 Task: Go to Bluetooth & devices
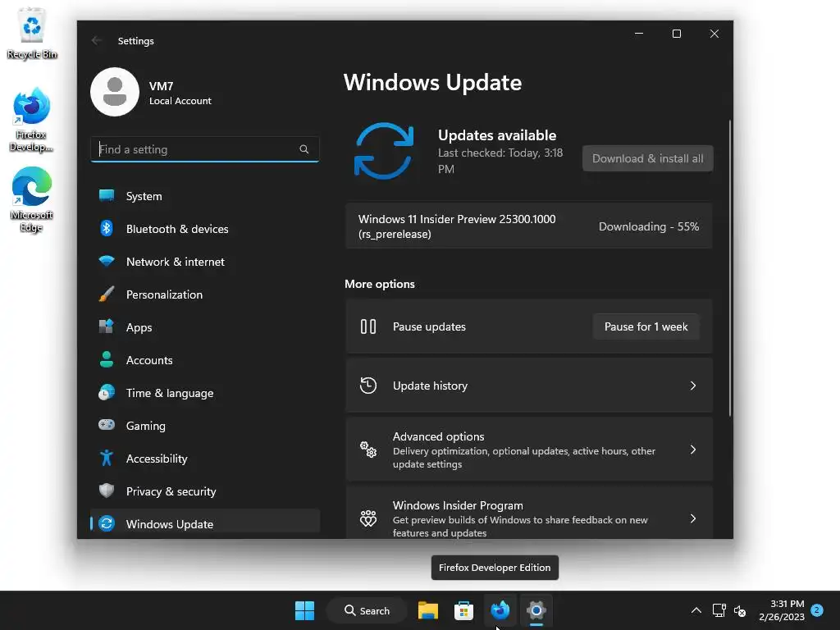coord(205,228)
